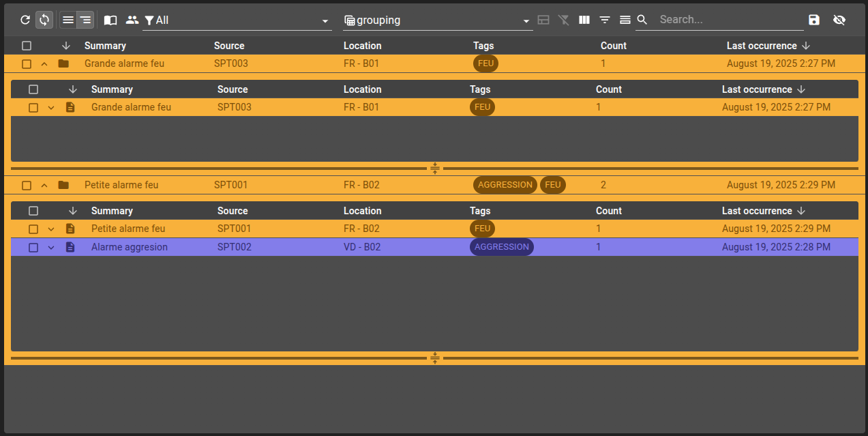Click second nested table down-arrow column icon
The height and width of the screenshot is (436, 868).
[73, 211]
